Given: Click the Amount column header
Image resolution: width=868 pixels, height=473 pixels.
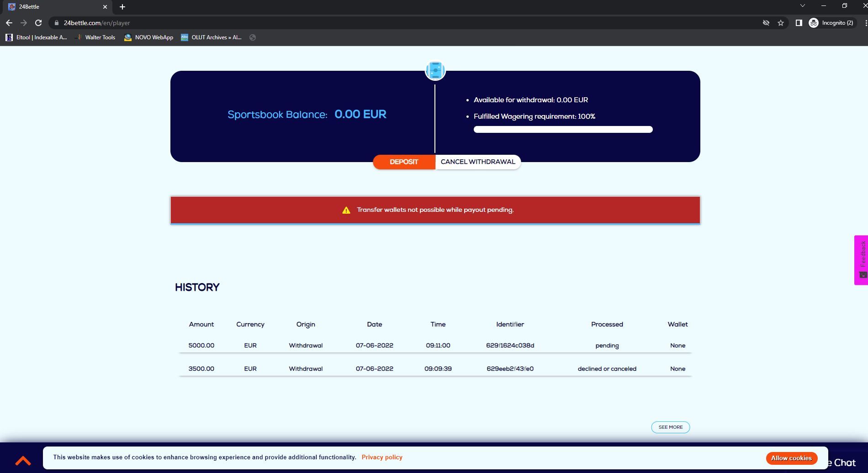Looking at the screenshot, I should [201, 324].
